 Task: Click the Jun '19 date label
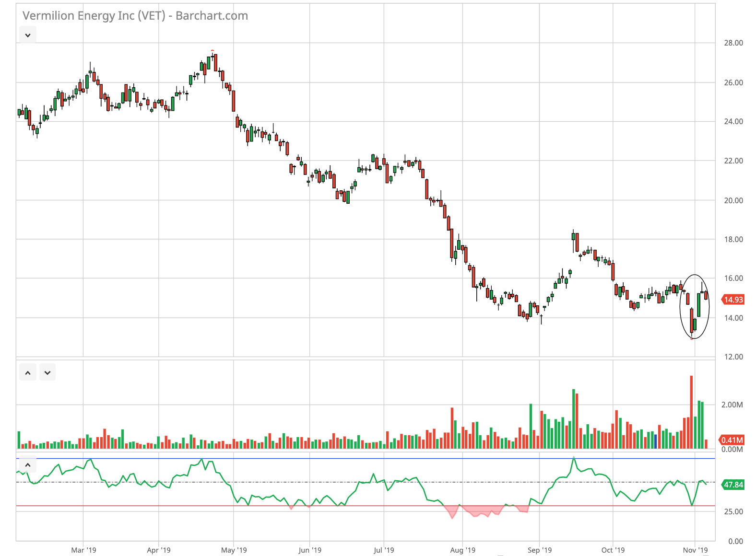pos(310,550)
